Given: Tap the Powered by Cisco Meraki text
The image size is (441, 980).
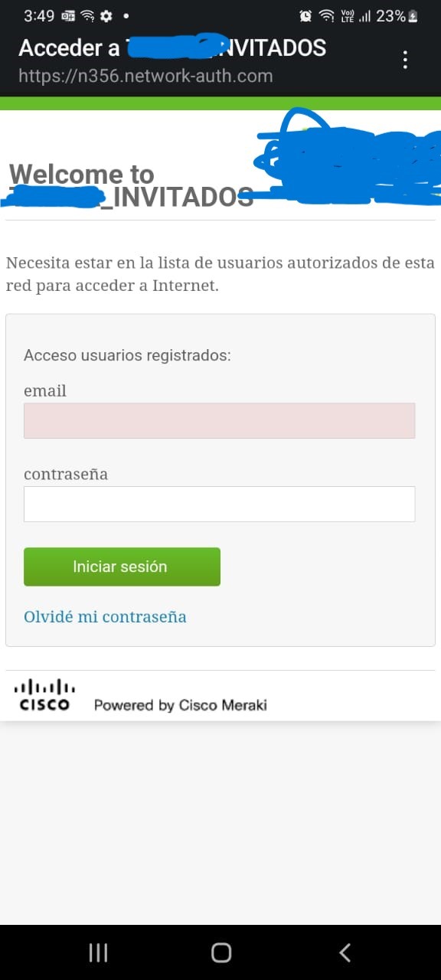Looking at the screenshot, I should (x=180, y=704).
